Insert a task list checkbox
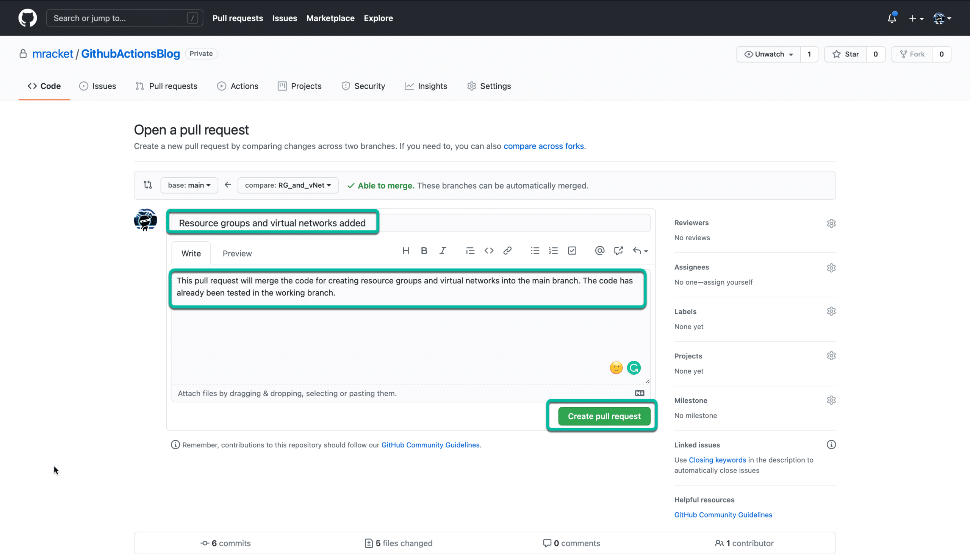The width and height of the screenshot is (970, 560). pos(572,251)
